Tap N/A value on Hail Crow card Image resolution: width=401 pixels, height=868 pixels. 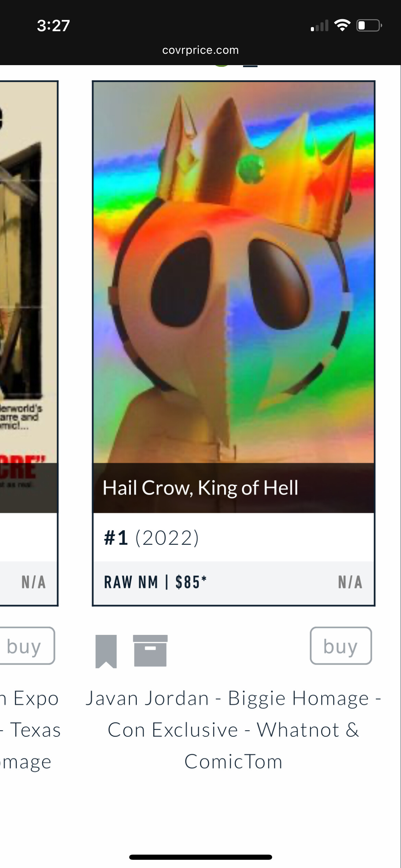(350, 582)
